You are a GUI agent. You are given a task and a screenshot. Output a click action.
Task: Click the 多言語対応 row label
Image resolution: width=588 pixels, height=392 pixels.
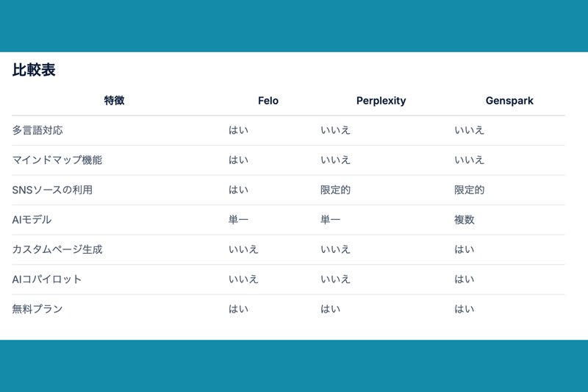37,130
